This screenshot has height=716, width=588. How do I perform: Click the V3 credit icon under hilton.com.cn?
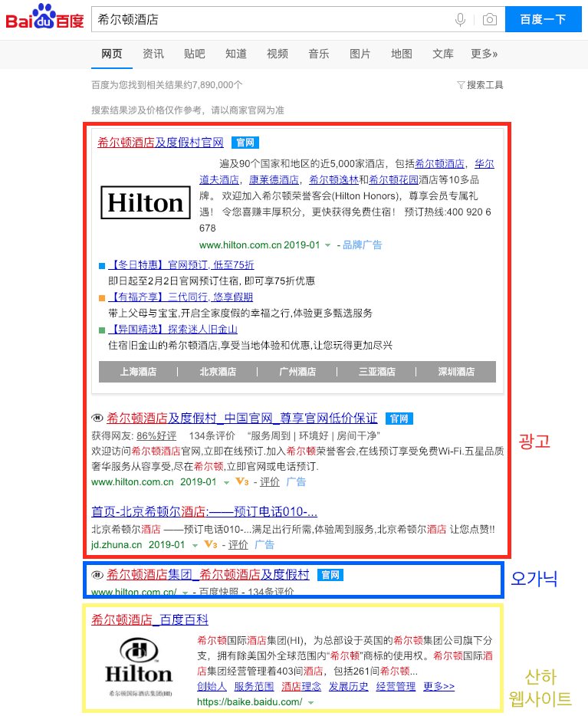(x=242, y=481)
